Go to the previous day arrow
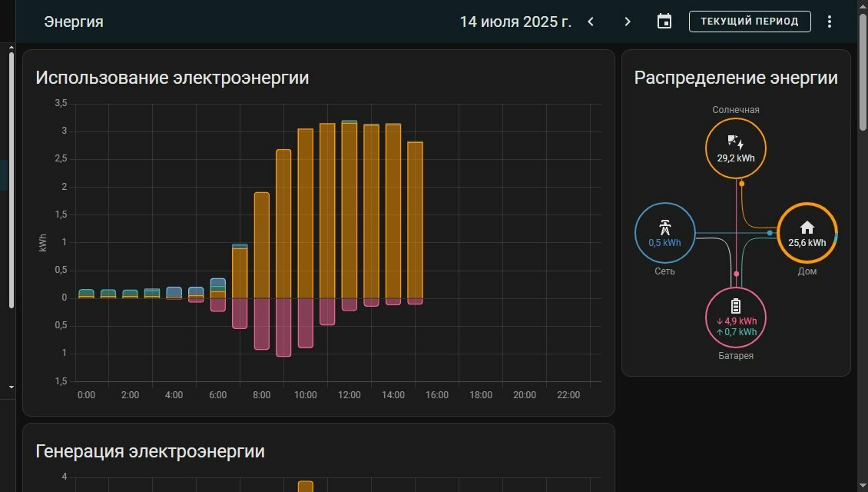Image resolution: width=868 pixels, height=492 pixels. (x=591, y=22)
